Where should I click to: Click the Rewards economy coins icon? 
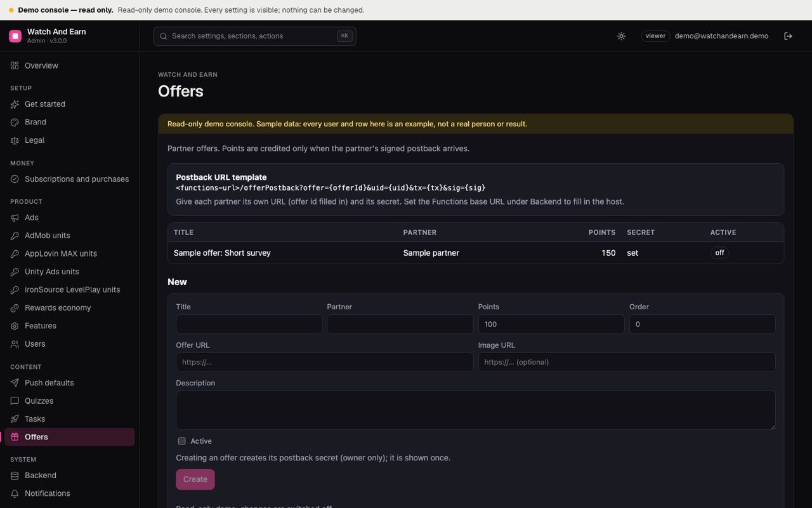(15, 308)
